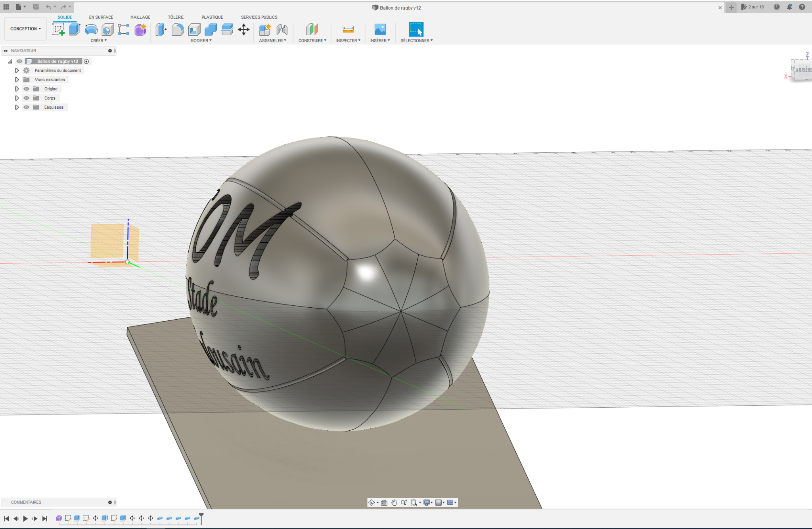Screen dimensions: 812x529
Task: Expand the Corps folder
Action: pyautogui.click(x=17, y=98)
